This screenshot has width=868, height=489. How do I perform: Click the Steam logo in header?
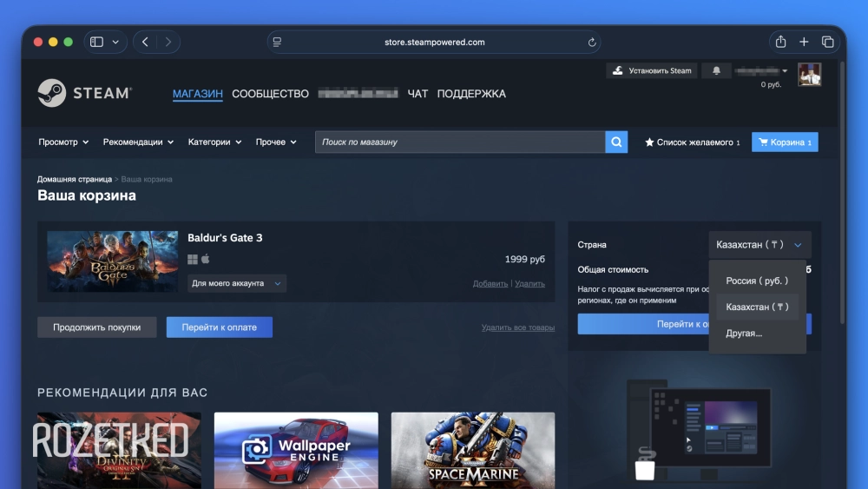[84, 93]
